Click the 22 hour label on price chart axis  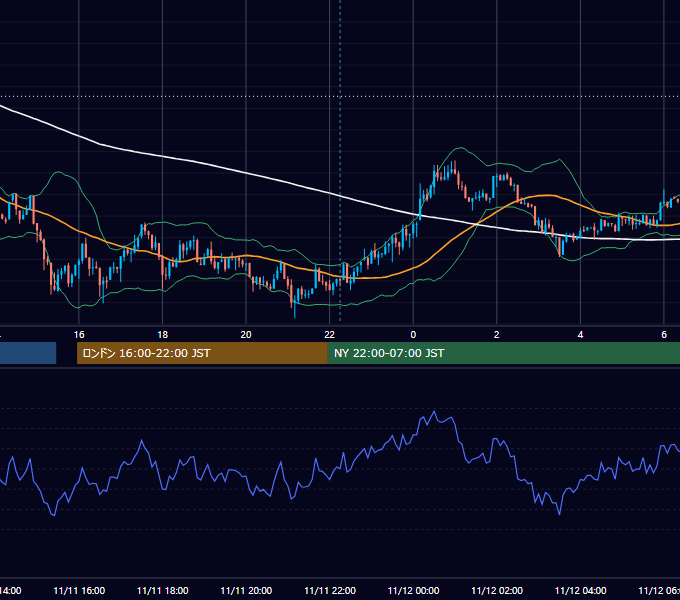(330, 334)
